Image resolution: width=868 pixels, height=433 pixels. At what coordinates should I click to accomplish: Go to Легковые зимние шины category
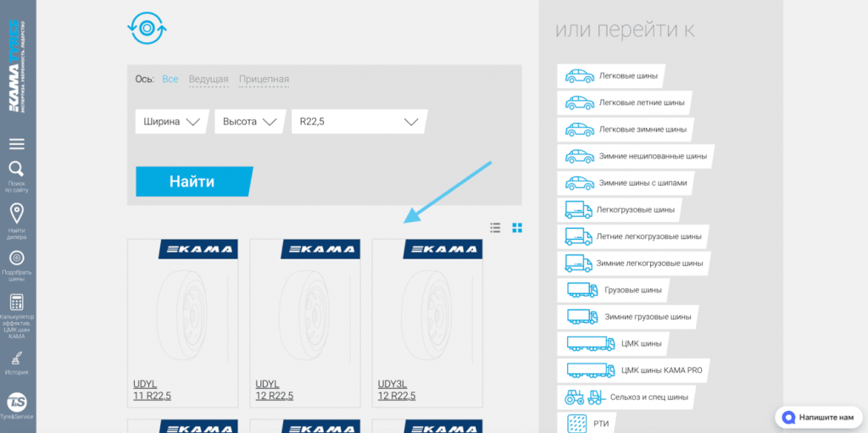pos(626,129)
